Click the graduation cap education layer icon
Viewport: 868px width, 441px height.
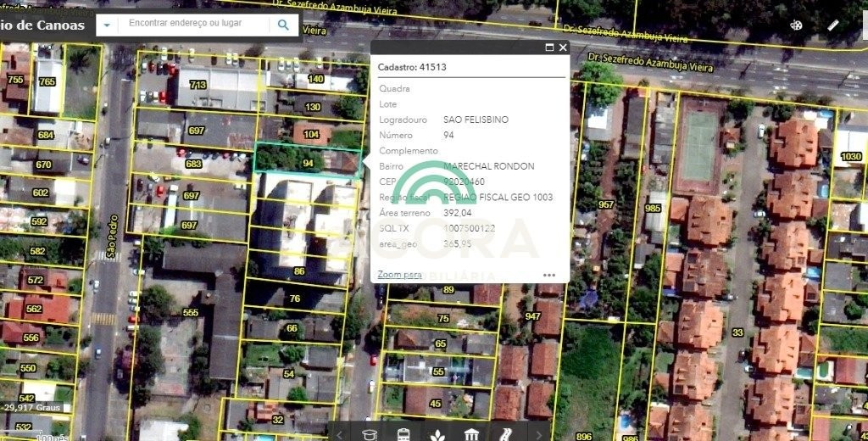[x=370, y=433]
